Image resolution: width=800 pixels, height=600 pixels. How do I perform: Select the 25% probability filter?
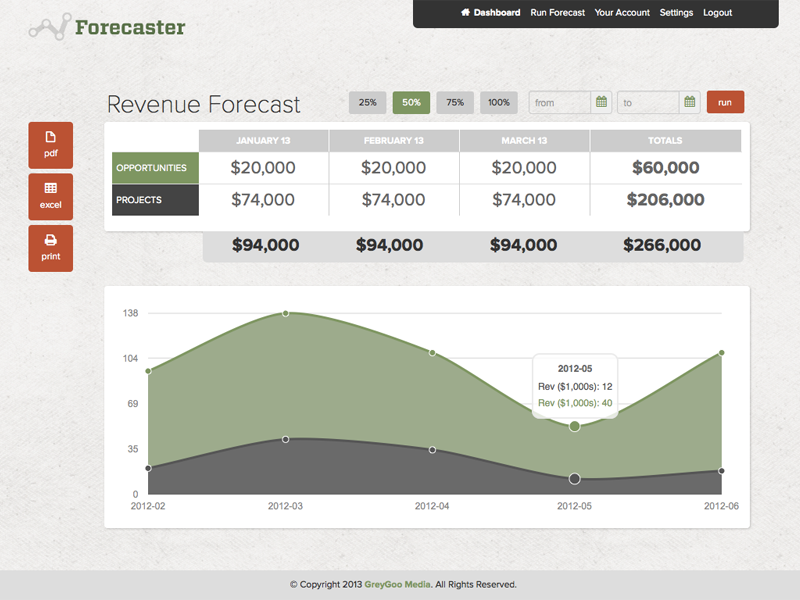(x=367, y=103)
